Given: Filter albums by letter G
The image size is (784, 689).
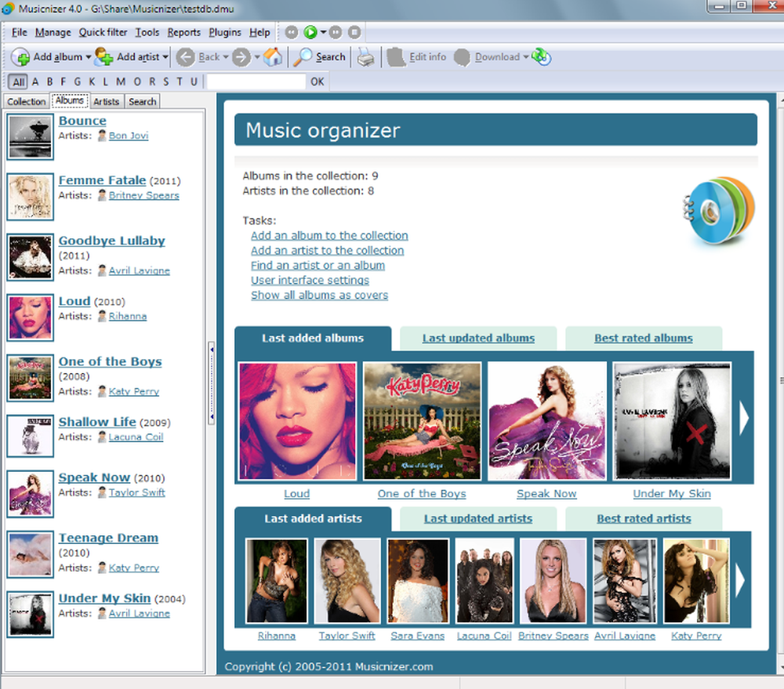Looking at the screenshot, I should point(77,82).
